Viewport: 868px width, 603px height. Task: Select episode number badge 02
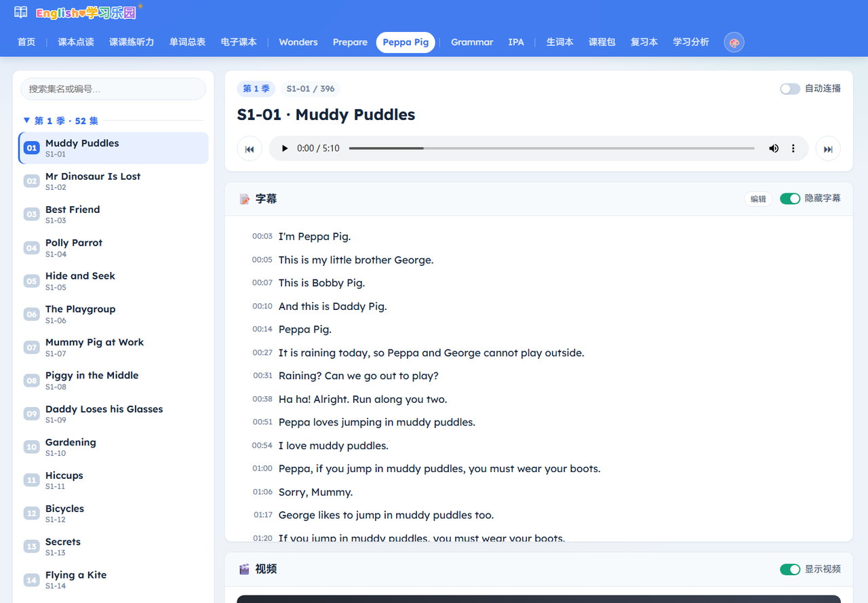pyautogui.click(x=32, y=181)
